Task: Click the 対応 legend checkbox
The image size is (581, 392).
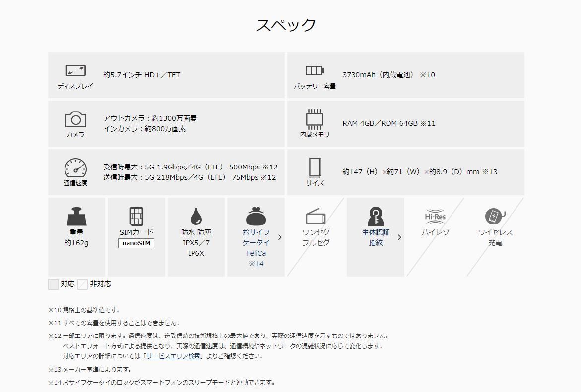Action: pyautogui.click(x=53, y=284)
